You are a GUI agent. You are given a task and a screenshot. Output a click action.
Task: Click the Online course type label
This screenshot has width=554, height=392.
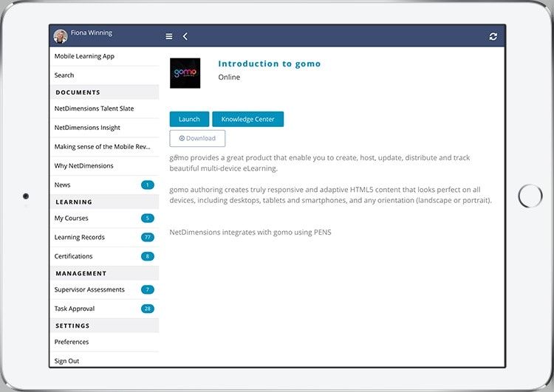click(229, 77)
